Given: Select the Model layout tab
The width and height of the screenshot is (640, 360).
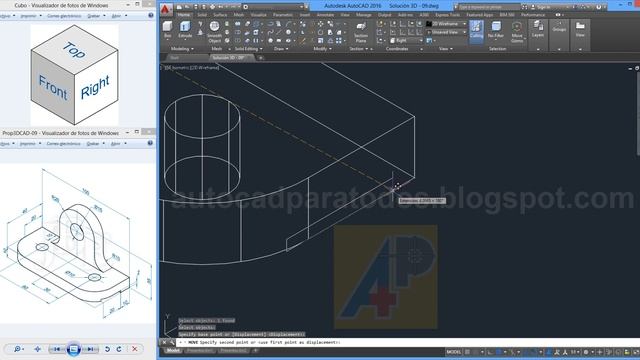Looking at the screenshot, I should (173, 351).
